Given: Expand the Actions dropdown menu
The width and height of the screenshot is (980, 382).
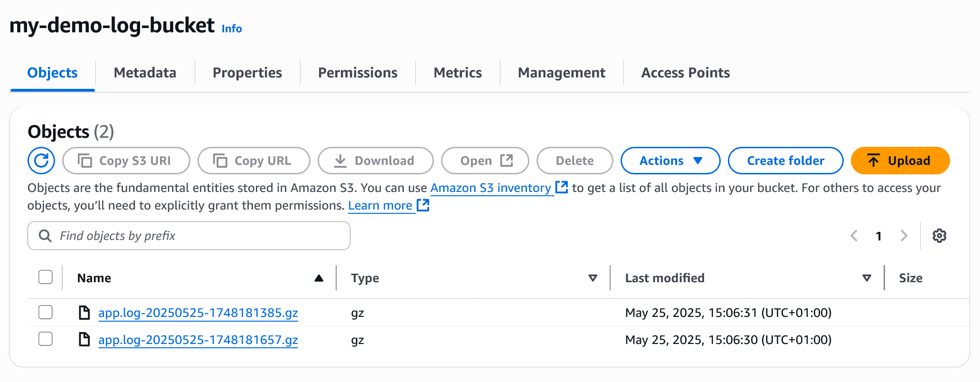Looking at the screenshot, I should [670, 161].
